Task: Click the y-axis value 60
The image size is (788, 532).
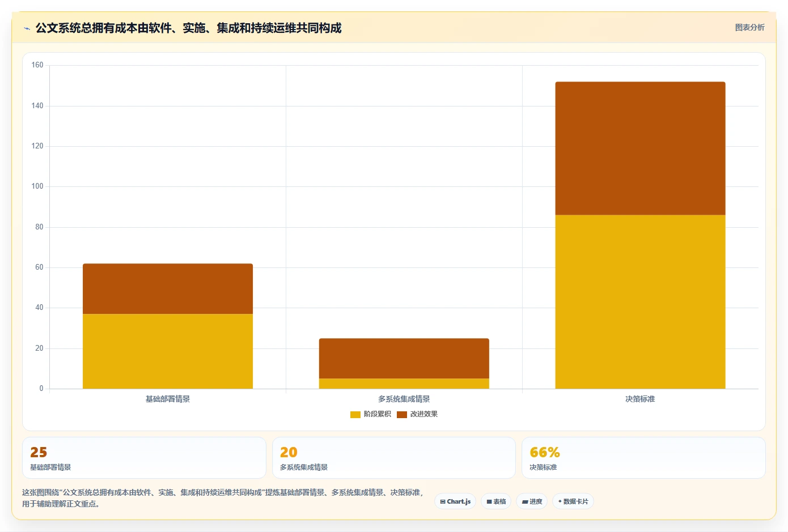Action: pyautogui.click(x=39, y=267)
